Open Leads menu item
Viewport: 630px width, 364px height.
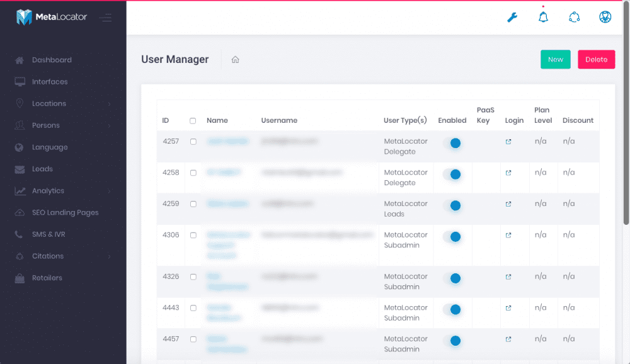coord(42,169)
